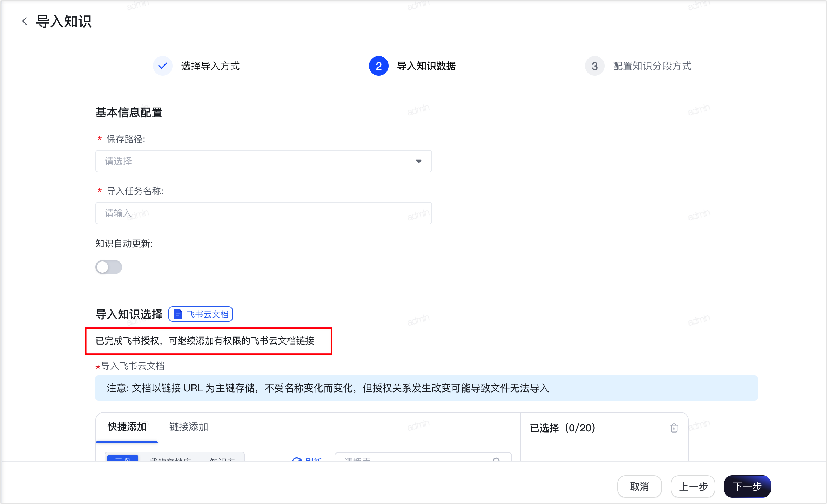827x504 pixels.
Task: Click the 基本信息配置 heading
Action: click(x=129, y=113)
